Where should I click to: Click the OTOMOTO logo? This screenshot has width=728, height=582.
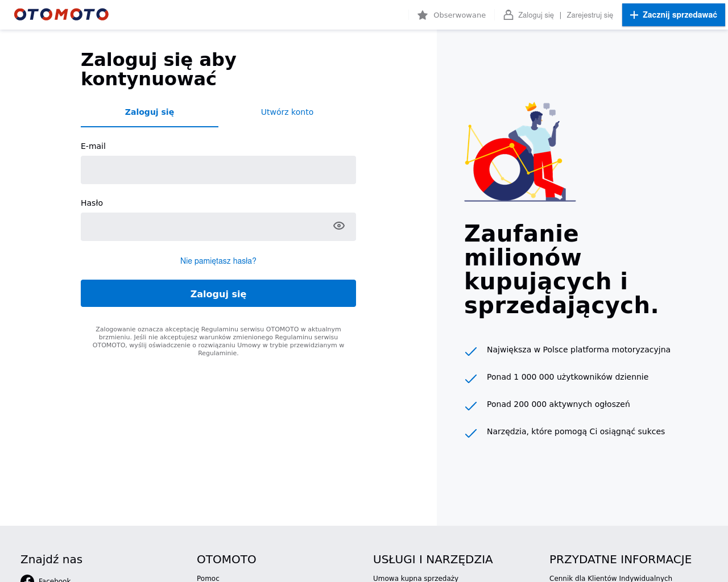pos(61,15)
